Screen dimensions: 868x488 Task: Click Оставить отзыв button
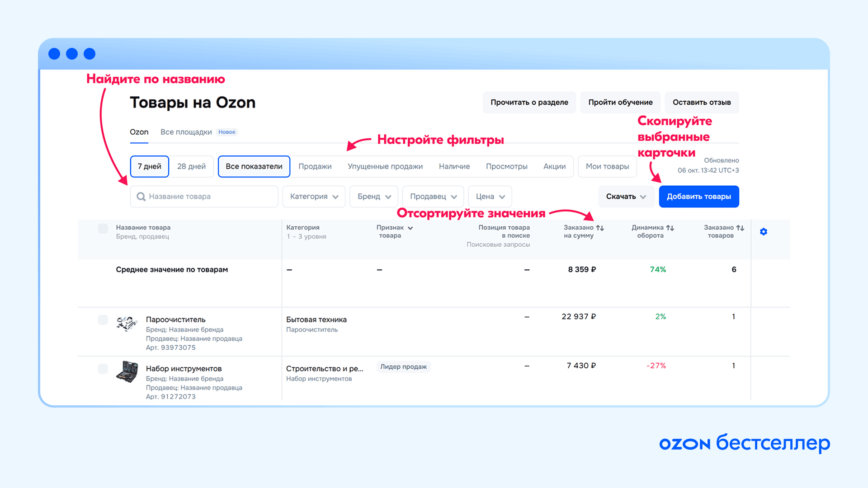(x=702, y=103)
